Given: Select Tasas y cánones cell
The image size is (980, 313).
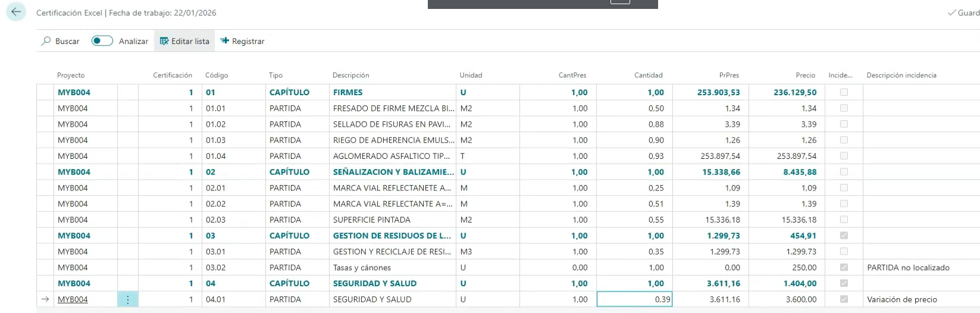Looking at the screenshot, I should pyautogui.click(x=393, y=267).
